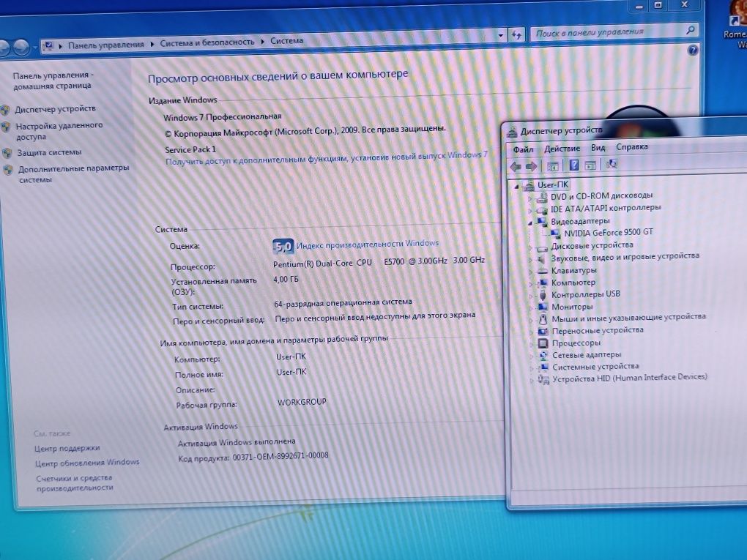Open Индекс производительности Windows
The image size is (747, 560).
(x=368, y=244)
